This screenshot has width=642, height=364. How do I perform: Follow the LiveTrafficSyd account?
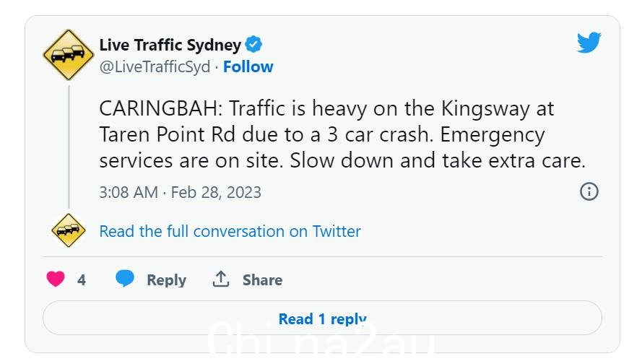[248, 66]
